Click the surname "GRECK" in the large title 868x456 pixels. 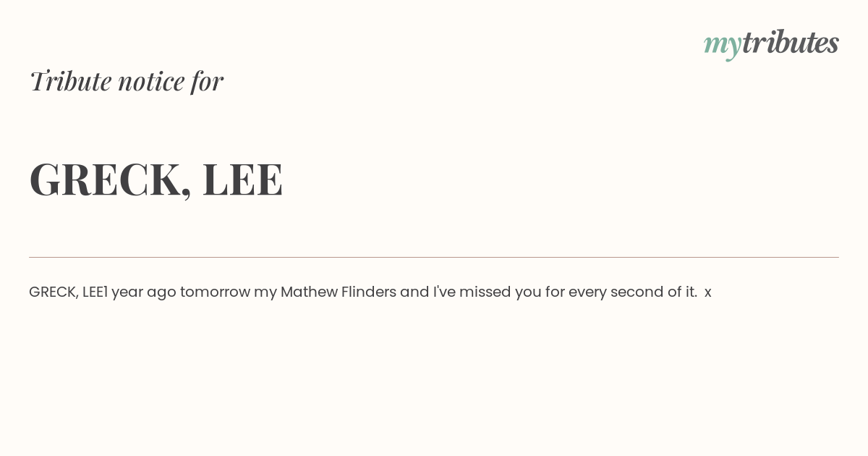105,179
